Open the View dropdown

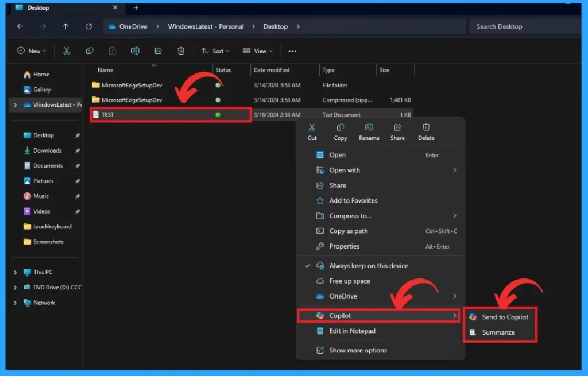(258, 51)
